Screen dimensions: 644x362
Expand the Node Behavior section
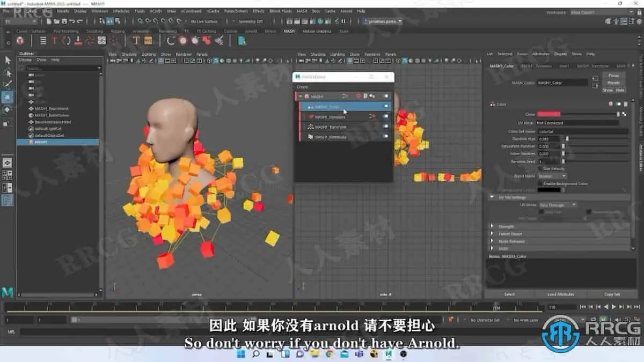point(493,241)
